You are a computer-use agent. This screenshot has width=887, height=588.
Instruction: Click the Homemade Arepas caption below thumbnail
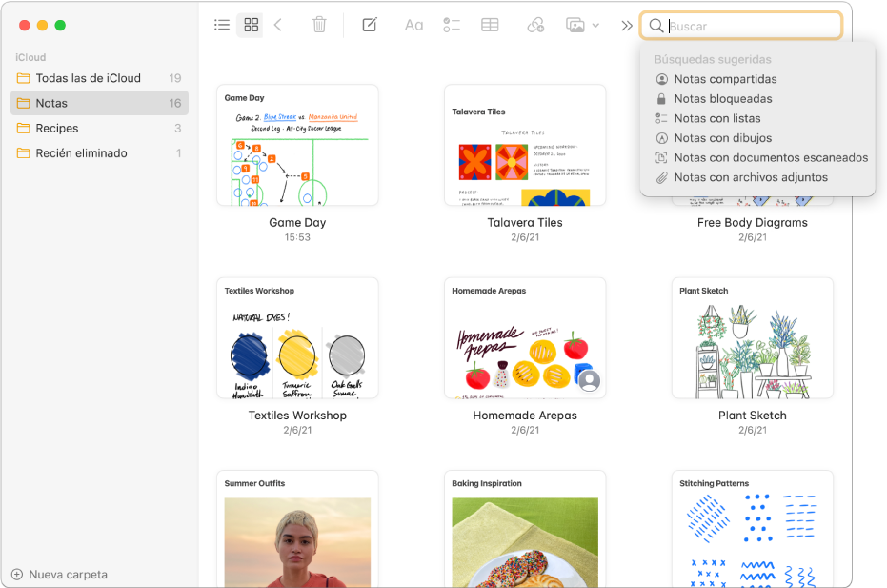[525, 416]
